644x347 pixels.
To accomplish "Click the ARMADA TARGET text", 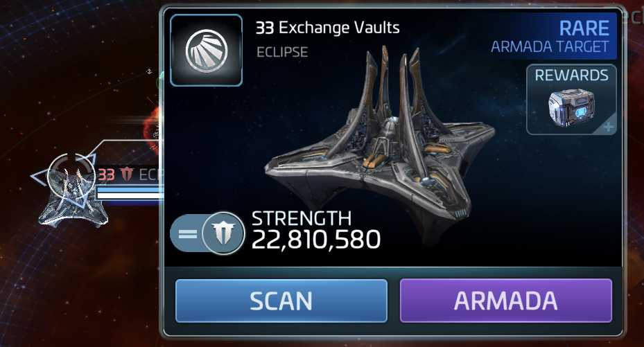I will click(550, 47).
